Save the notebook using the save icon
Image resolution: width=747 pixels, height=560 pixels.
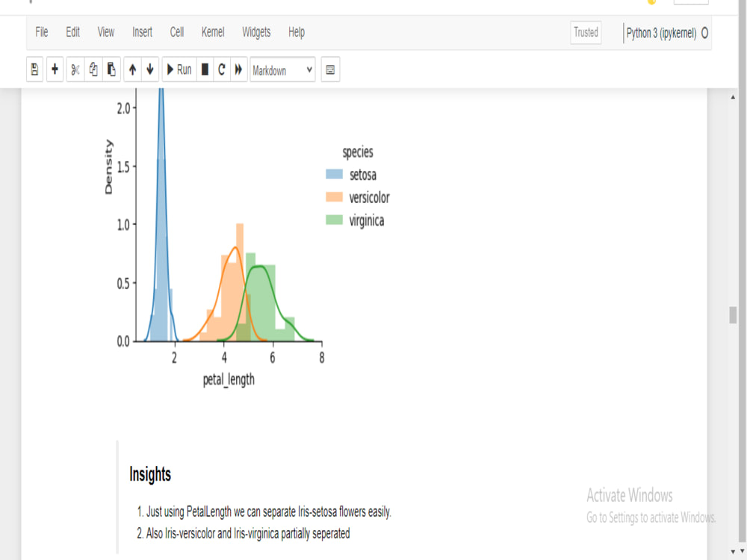(x=34, y=69)
